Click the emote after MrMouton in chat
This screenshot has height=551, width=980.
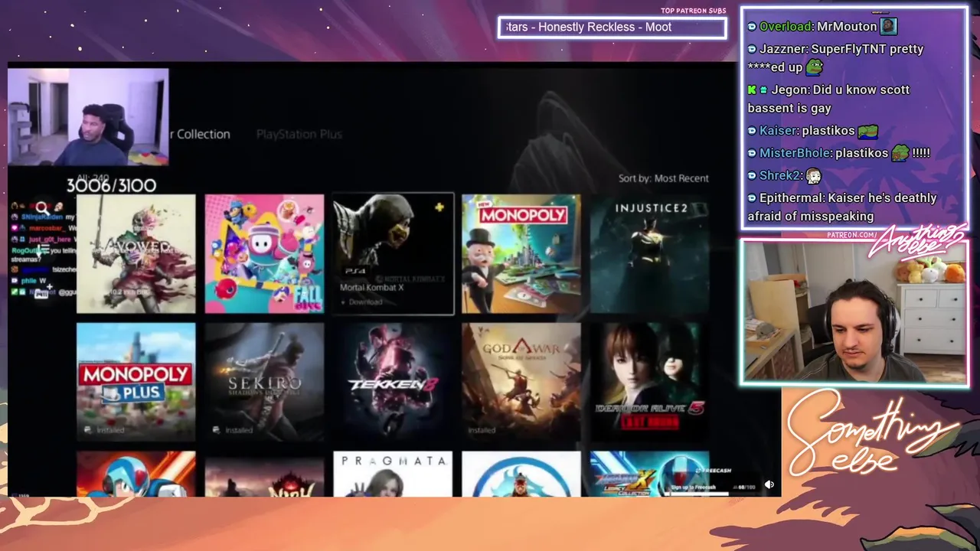(888, 26)
